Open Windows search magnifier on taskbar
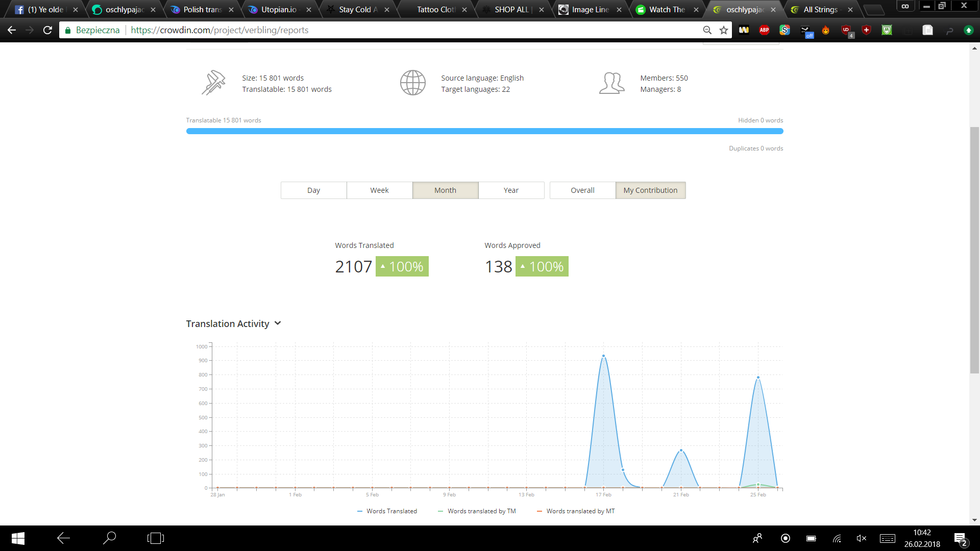Viewport: 980px width, 551px height. point(109,538)
